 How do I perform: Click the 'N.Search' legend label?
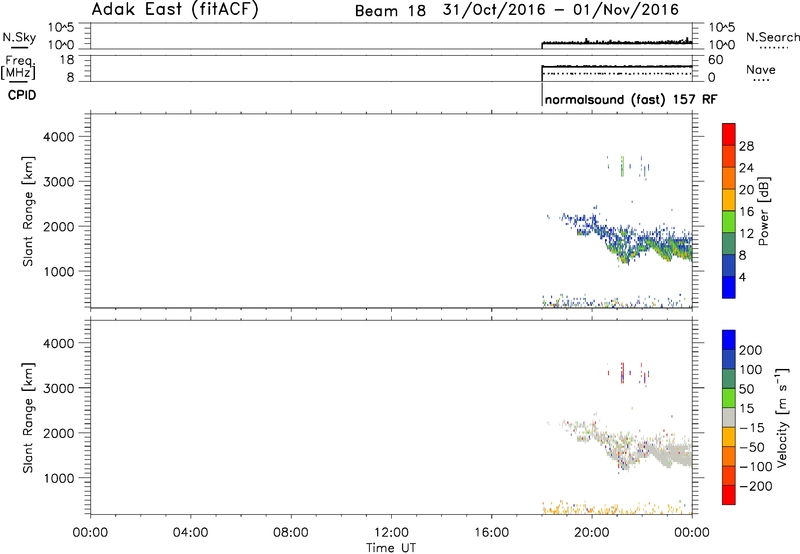tap(772, 37)
